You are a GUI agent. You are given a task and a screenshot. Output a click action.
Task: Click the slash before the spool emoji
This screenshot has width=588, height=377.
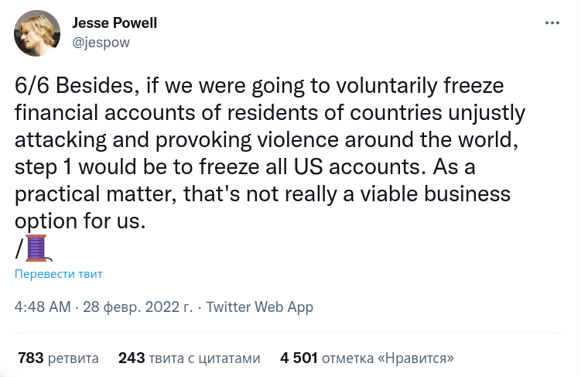click(19, 248)
